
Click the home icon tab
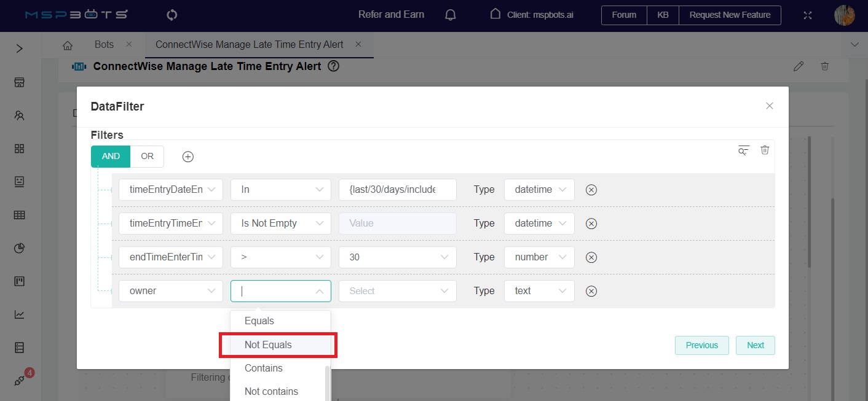[x=68, y=45]
